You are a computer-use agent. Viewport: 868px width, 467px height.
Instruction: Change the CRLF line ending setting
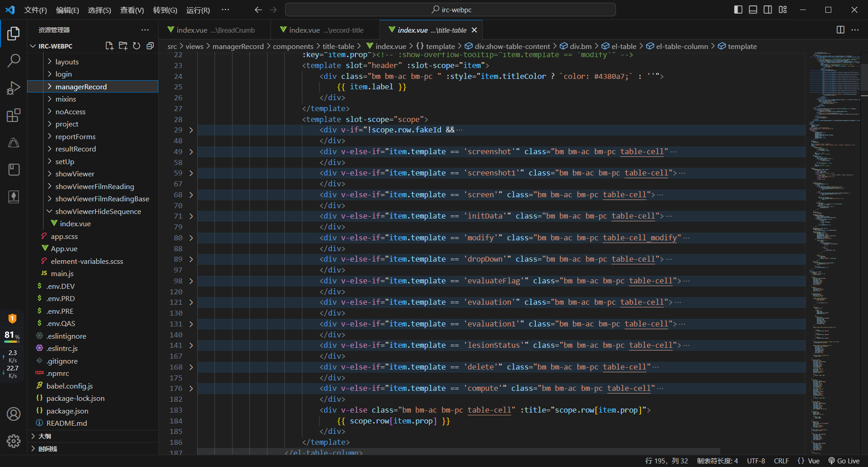point(781,461)
